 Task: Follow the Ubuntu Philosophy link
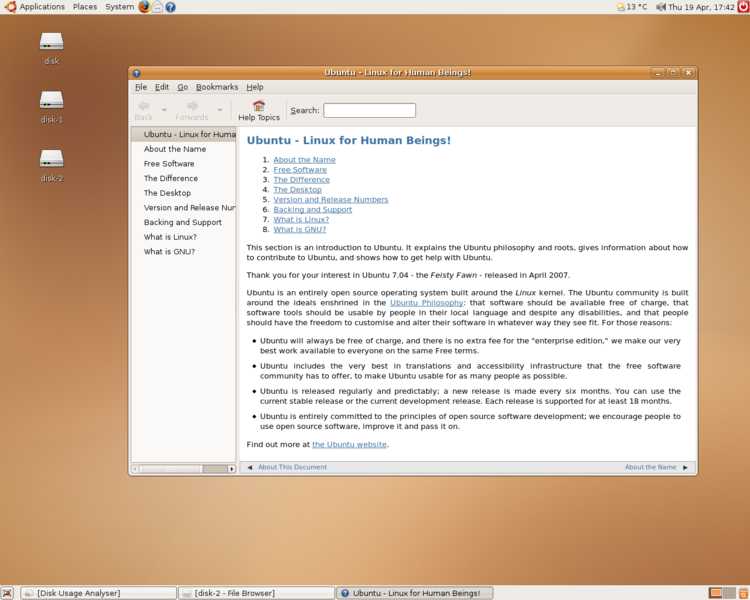click(x=427, y=302)
